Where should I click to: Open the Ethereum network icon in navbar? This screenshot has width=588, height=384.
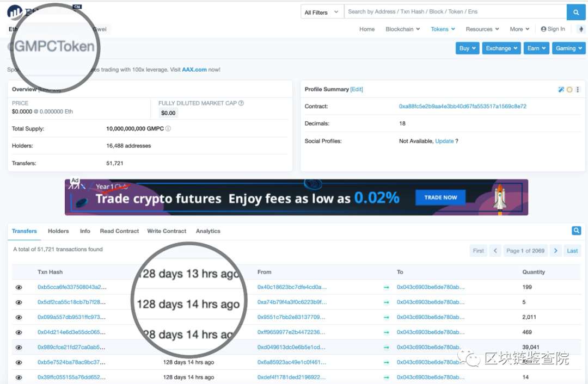581,29
